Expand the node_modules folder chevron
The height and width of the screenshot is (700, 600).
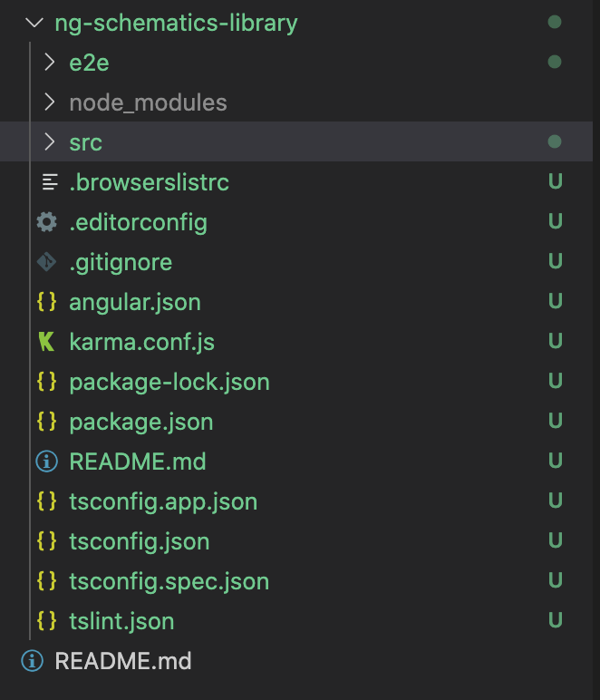click(x=50, y=102)
